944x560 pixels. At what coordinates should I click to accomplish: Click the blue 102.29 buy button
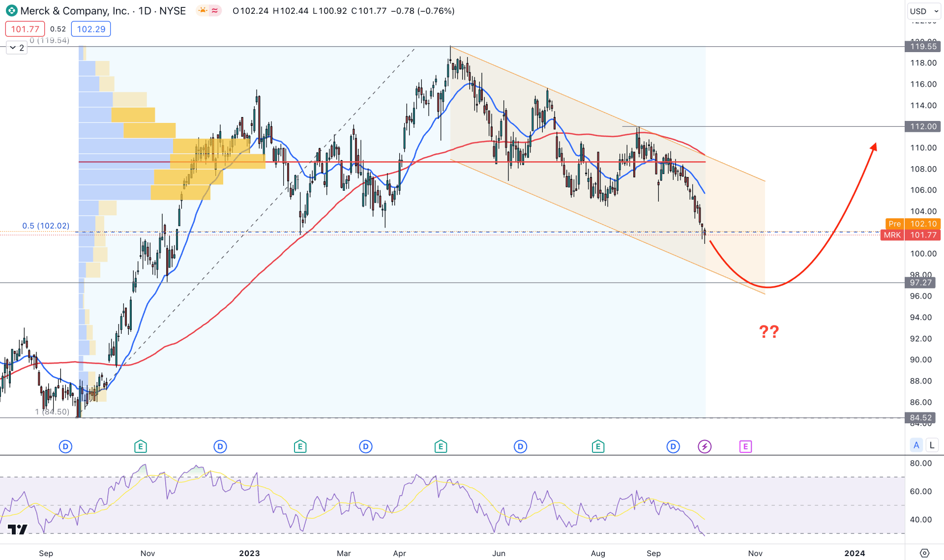(x=91, y=29)
